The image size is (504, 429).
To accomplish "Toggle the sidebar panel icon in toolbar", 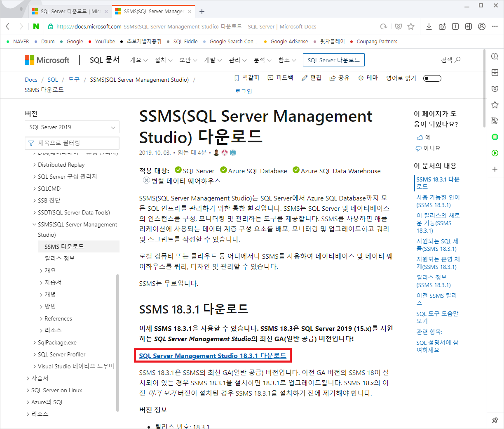I will tap(469, 26).
